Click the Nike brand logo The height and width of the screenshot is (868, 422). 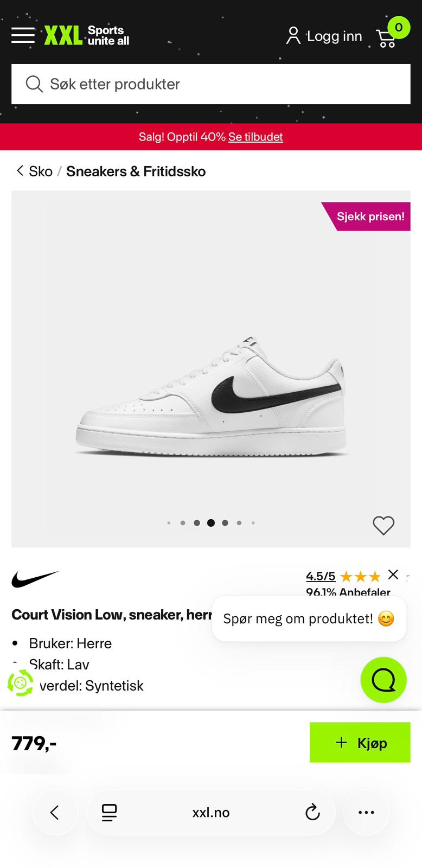coord(35,579)
